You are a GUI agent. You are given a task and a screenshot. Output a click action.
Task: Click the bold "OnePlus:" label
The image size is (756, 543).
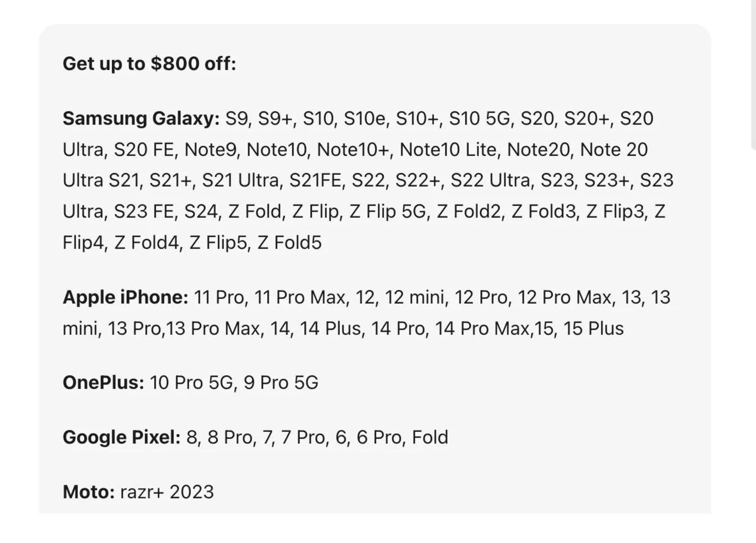(x=103, y=382)
